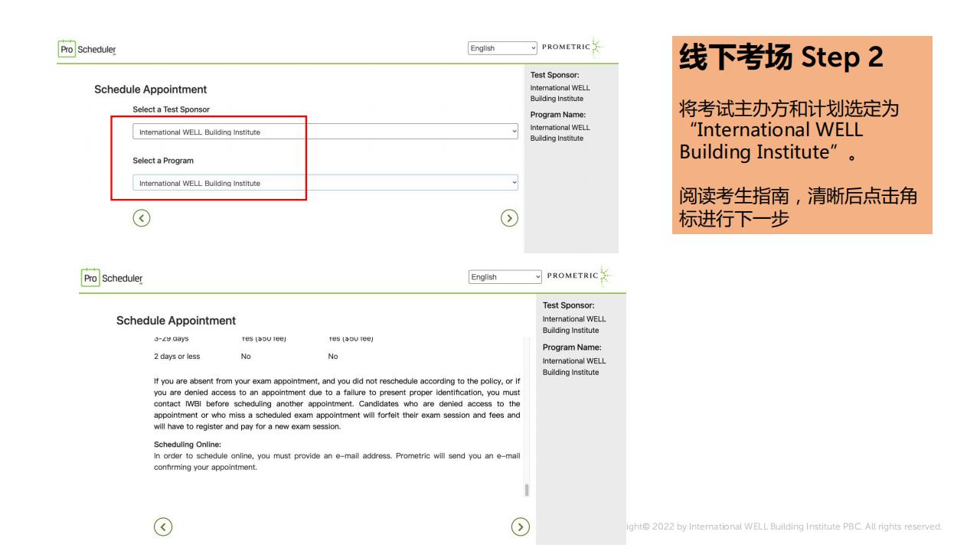Screen dimensions: 980x551
Task: Click 'Test Sponsor:' label in lower sidebar
Action: click(x=569, y=305)
